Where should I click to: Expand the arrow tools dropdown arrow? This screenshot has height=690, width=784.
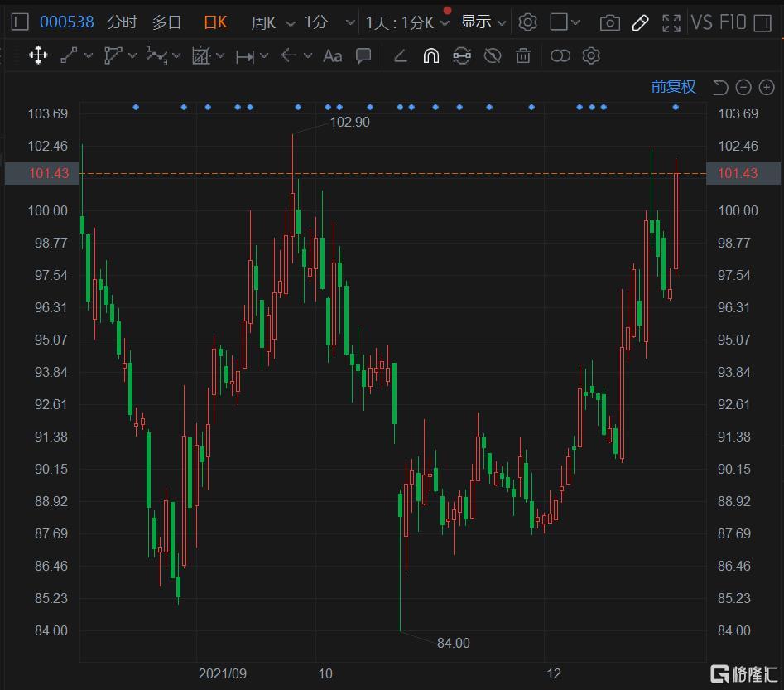tap(308, 55)
